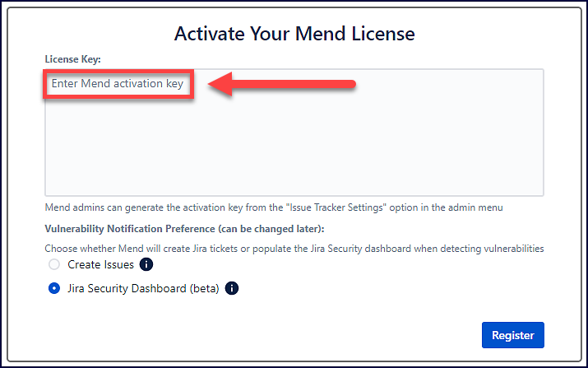Click the info icon beside Create Issues
The height and width of the screenshot is (368, 588).
pos(146,264)
